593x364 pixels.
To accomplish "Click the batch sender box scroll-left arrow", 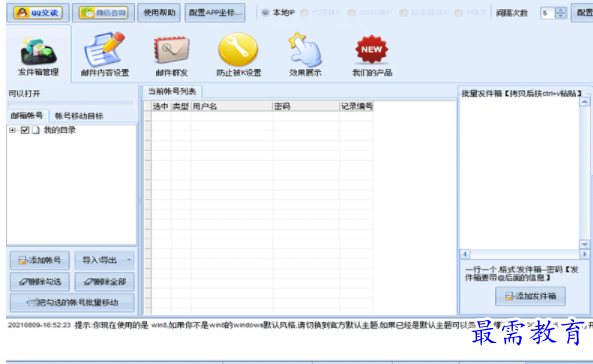I will point(465,254).
